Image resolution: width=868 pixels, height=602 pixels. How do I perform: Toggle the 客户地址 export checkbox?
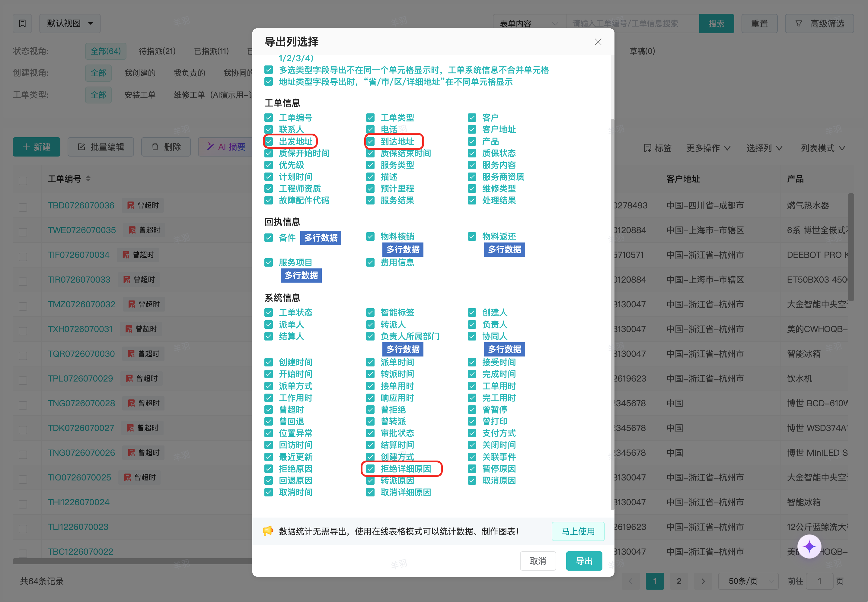click(472, 129)
